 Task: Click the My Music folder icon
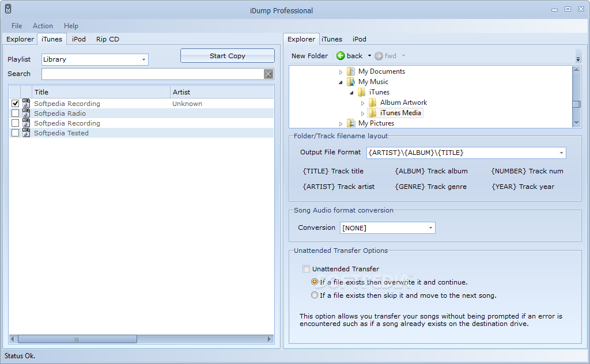click(351, 82)
